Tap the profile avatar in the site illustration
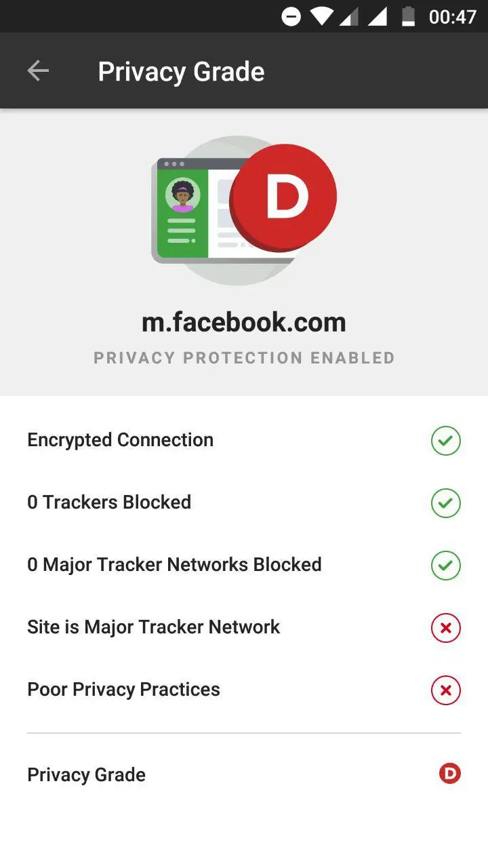 tap(182, 196)
